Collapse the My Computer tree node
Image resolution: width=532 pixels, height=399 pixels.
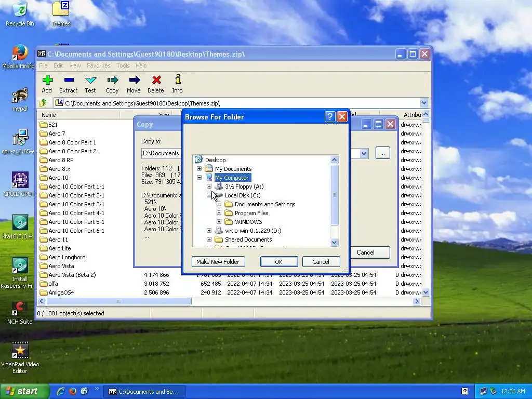pyautogui.click(x=199, y=178)
